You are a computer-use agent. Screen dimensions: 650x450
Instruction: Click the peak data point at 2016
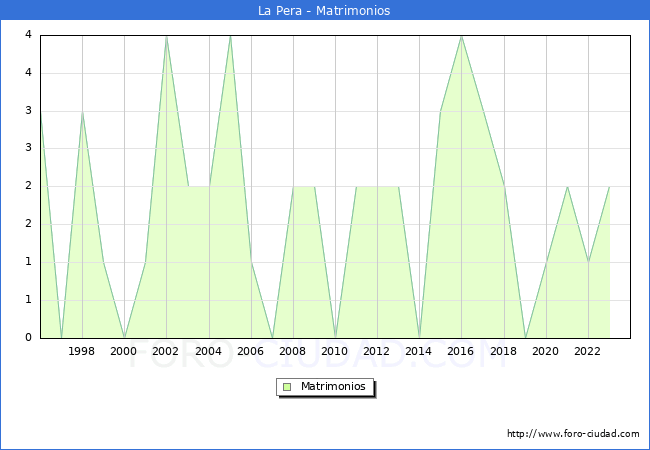point(462,36)
